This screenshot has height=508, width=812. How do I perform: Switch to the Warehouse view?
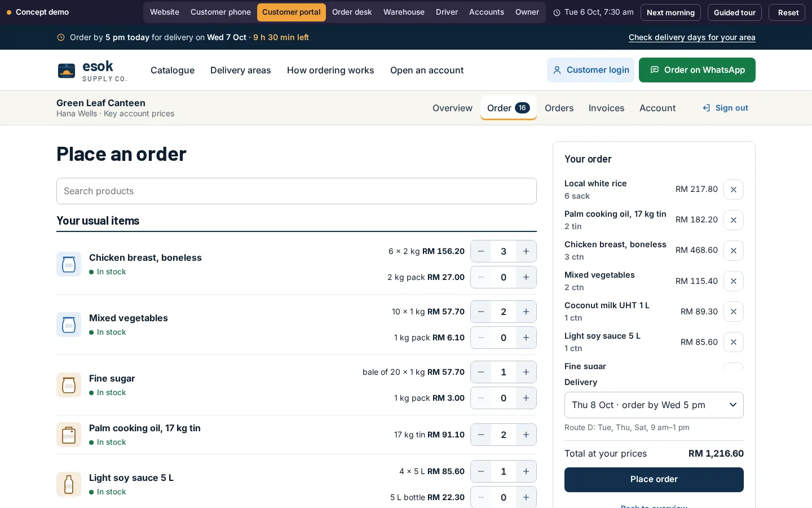click(404, 12)
